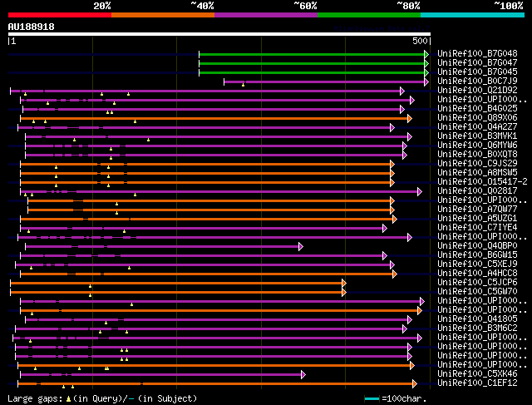The width and height of the screenshot is (532, 405).
Task: Click the orange arrowhead ending C5GW70 alignment
Action: [x=344, y=292]
